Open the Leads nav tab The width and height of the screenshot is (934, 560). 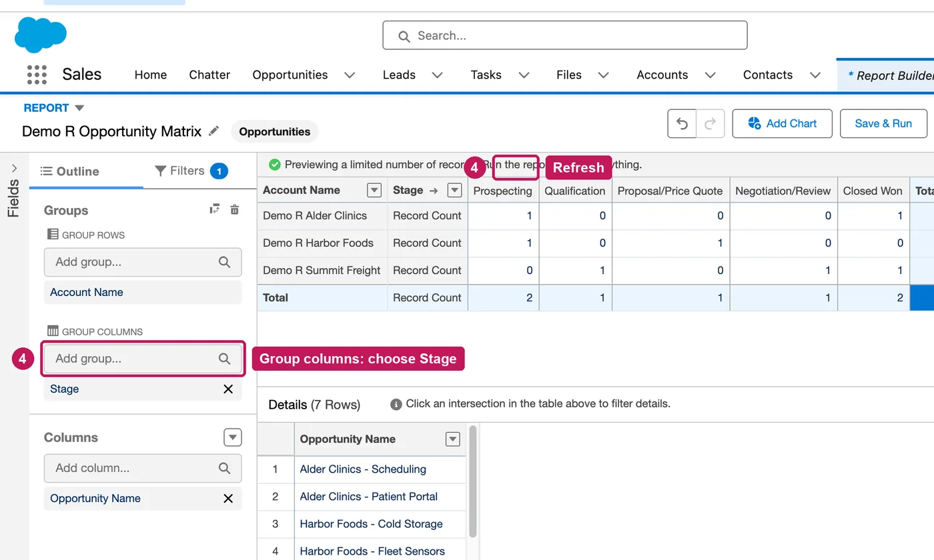pyautogui.click(x=399, y=75)
